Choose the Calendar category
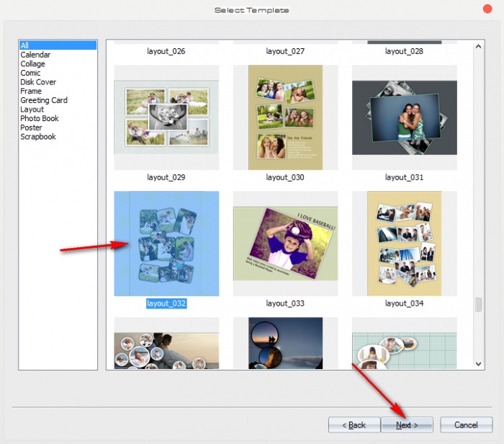The image size is (504, 444). (x=35, y=55)
